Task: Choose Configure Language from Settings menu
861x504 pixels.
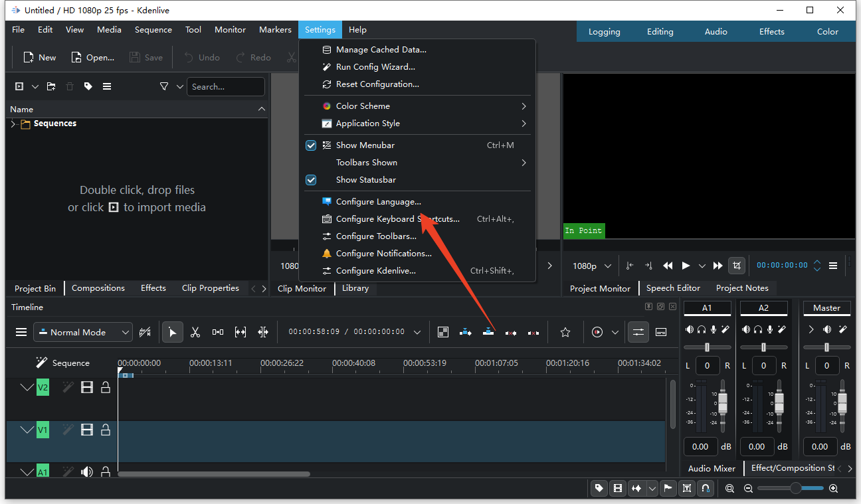Action: tap(378, 202)
